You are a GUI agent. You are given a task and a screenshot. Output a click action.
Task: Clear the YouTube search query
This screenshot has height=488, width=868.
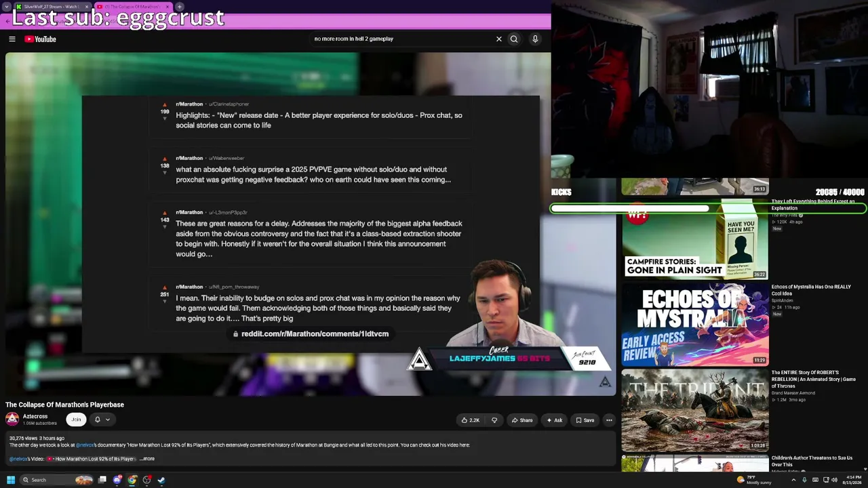pos(499,39)
